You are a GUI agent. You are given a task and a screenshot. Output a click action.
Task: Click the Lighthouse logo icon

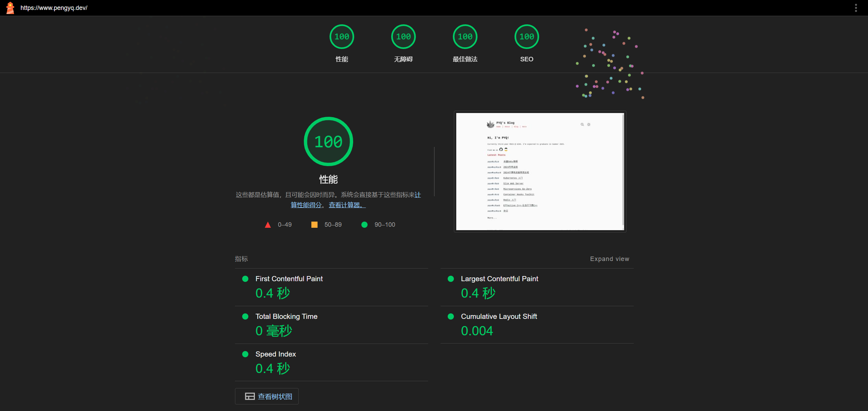pos(10,8)
